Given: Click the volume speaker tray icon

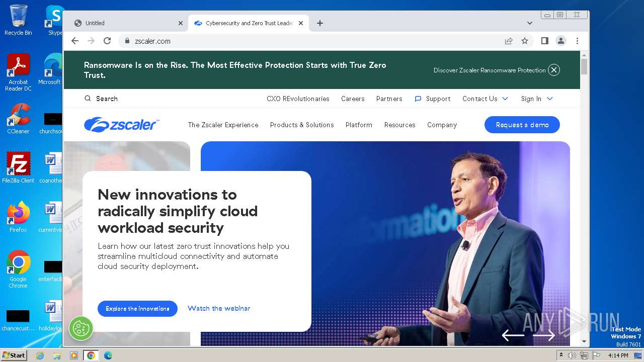Looking at the screenshot, I should pos(572,355).
